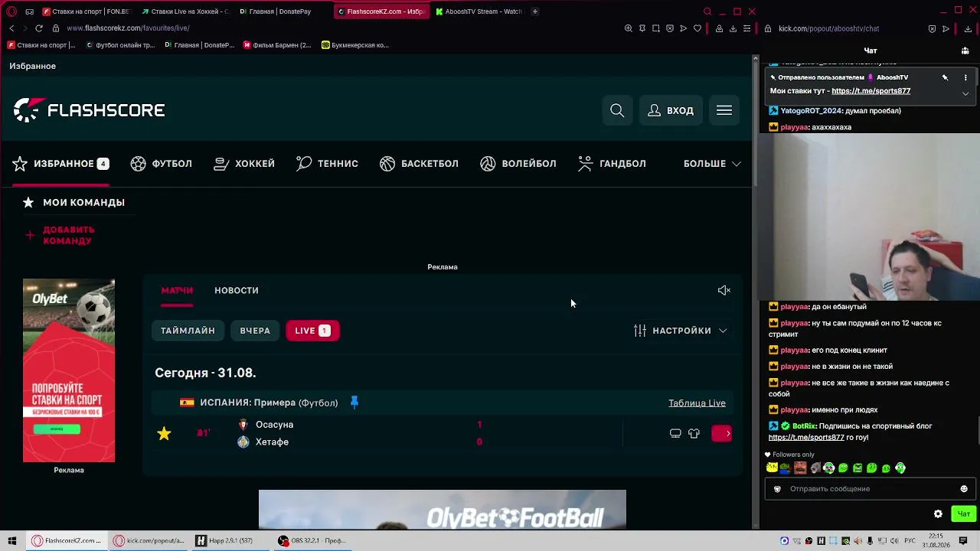
Task: Switch to the Ставки Live на Хоккей tab
Action: pyautogui.click(x=185, y=11)
